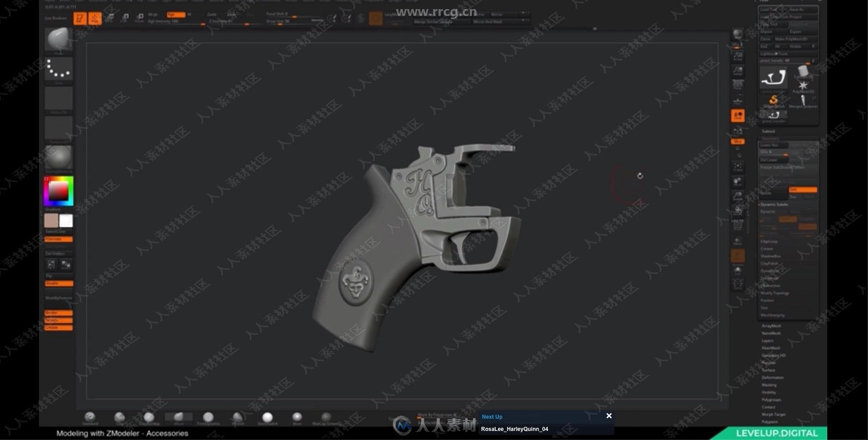Click the Export button in Tool panel
Screen dimensions: 868x440
[803, 32]
